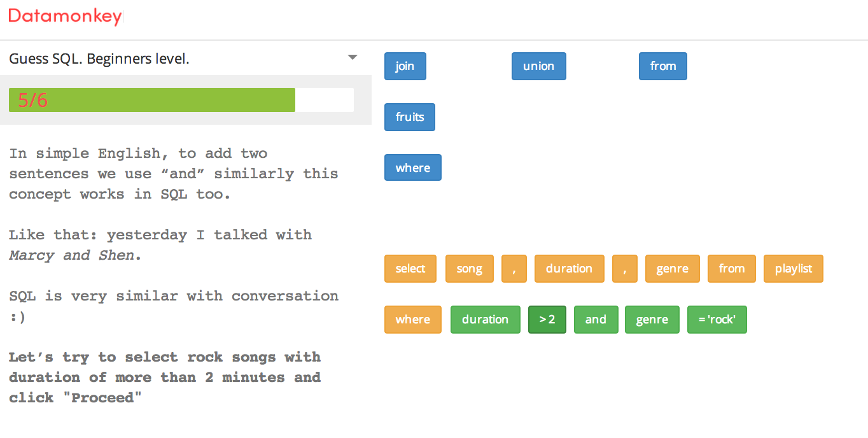The width and height of the screenshot is (868, 438).
Task: Click the orange 'select' block
Action: coord(410,269)
